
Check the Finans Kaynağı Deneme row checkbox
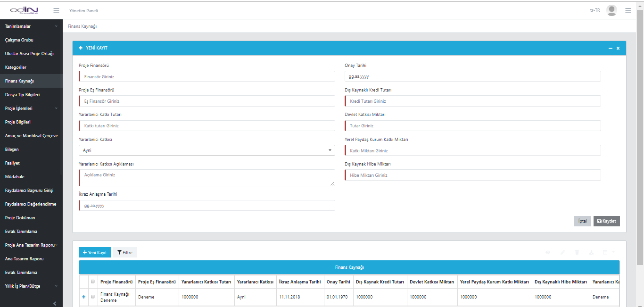(93, 297)
